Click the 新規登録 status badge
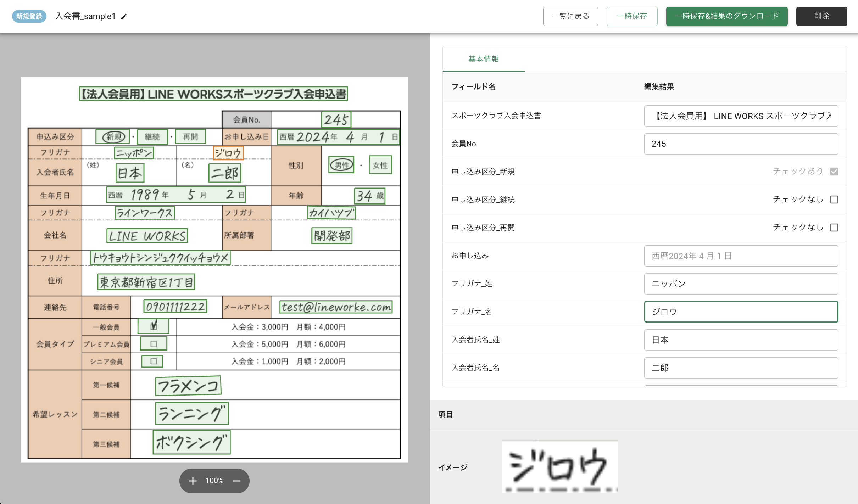The height and width of the screenshot is (504, 858). pyautogui.click(x=29, y=16)
